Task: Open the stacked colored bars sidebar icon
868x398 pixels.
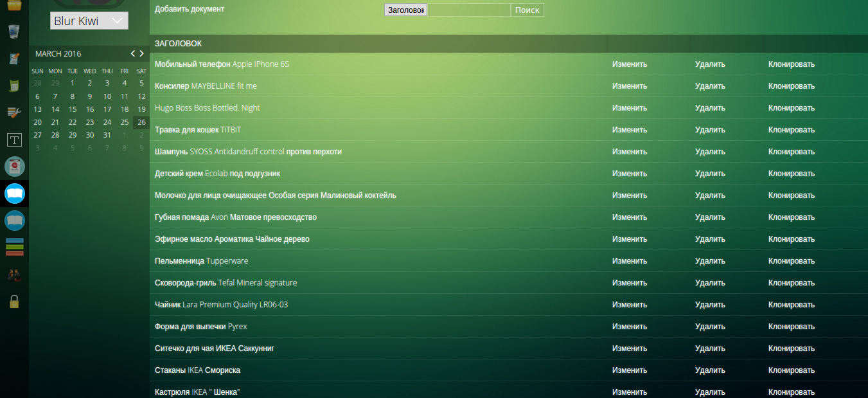Action: [x=14, y=248]
